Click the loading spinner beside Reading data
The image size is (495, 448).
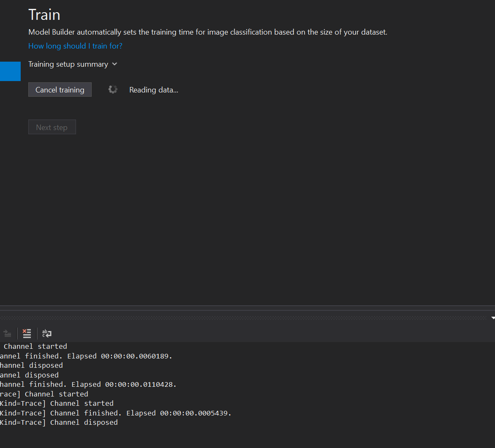112,89
